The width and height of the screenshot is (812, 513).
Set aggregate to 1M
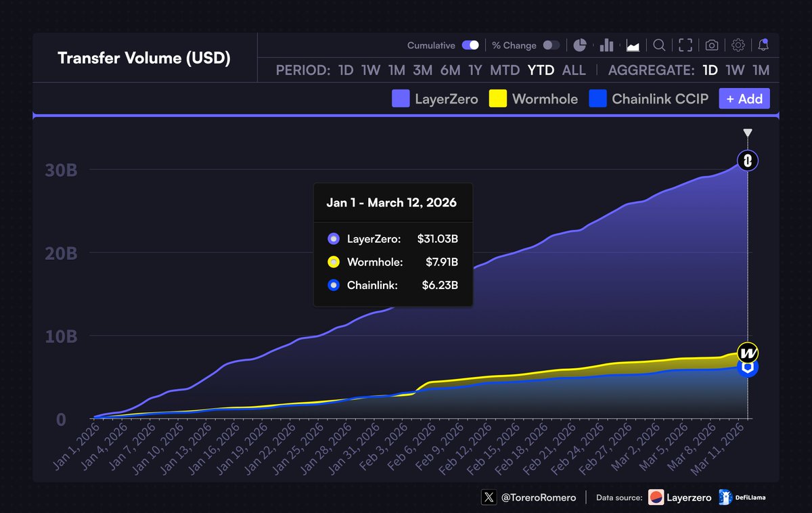761,70
